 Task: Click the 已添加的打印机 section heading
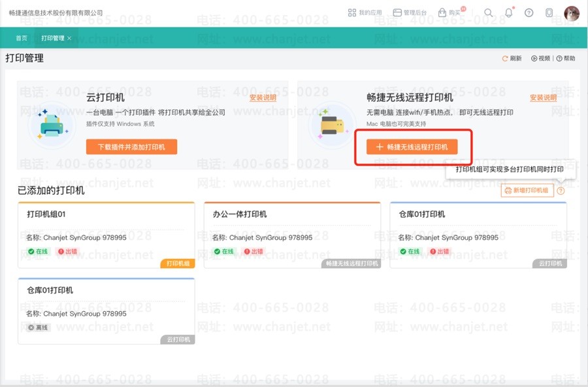tap(51, 190)
